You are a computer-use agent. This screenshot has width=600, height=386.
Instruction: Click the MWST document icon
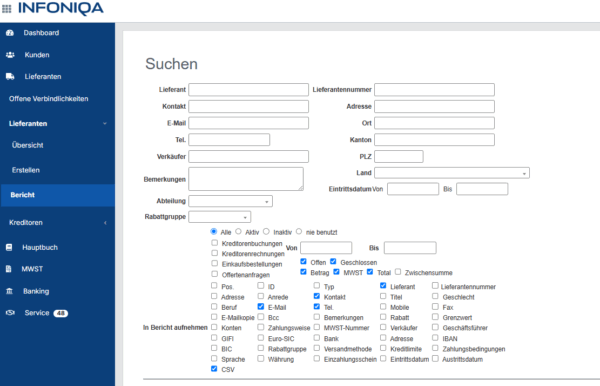8,269
